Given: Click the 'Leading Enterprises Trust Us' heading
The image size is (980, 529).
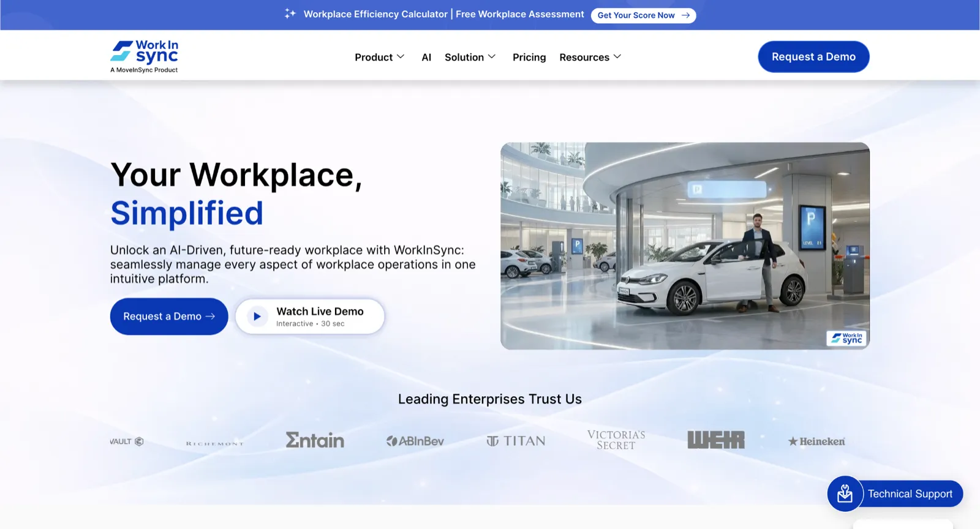Looking at the screenshot, I should (x=490, y=399).
